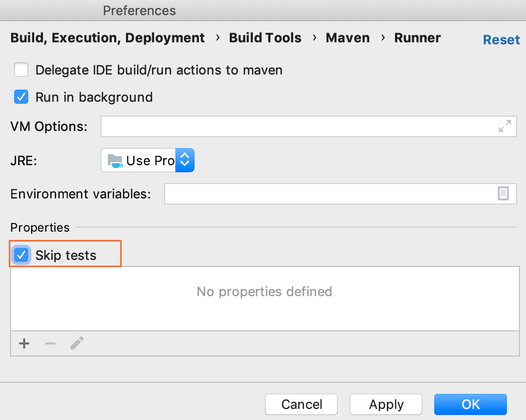Click the JRE combo box stepper arrows
The width and height of the screenshot is (526, 420).
click(x=184, y=159)
